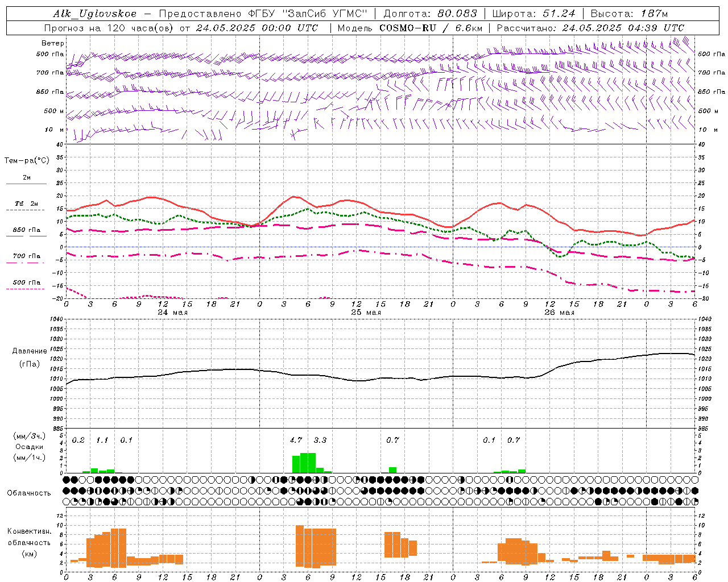Click the station name Alk_Uglovskoe in header
The width and height of the screenshot is (728, 582).
[x=95, y=14]
